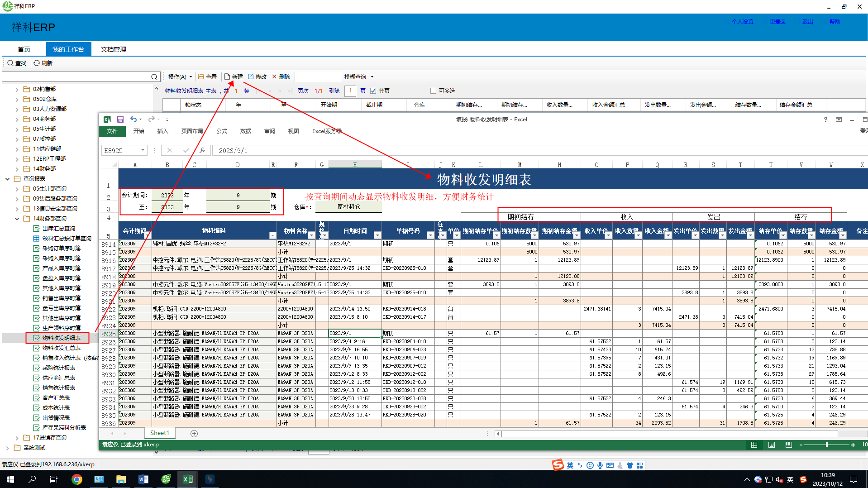Click the undo arrow in Excel toolbar
Screen dimensions: 868x488
pyautogui.click(x=133, y=120)
